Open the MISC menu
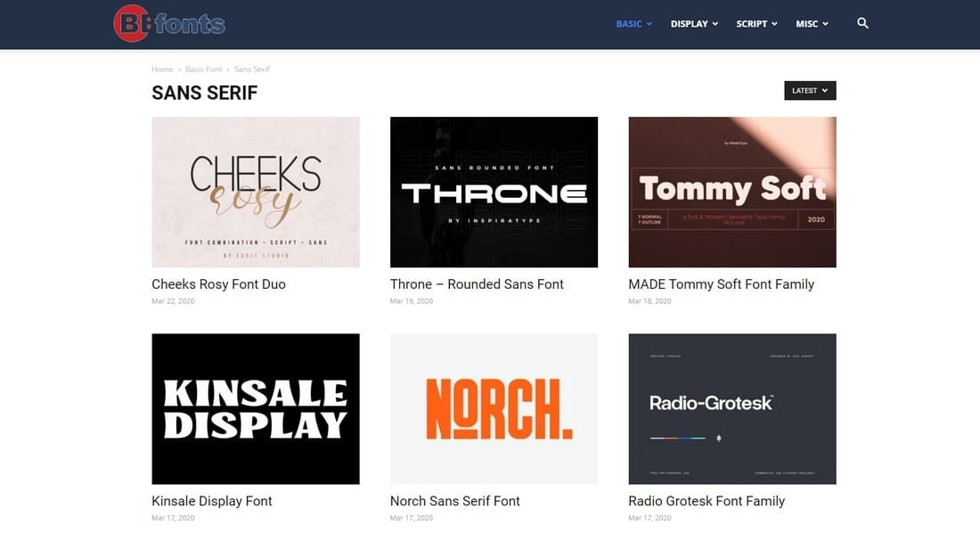980x534 pixels. click(x=812, y=24)
